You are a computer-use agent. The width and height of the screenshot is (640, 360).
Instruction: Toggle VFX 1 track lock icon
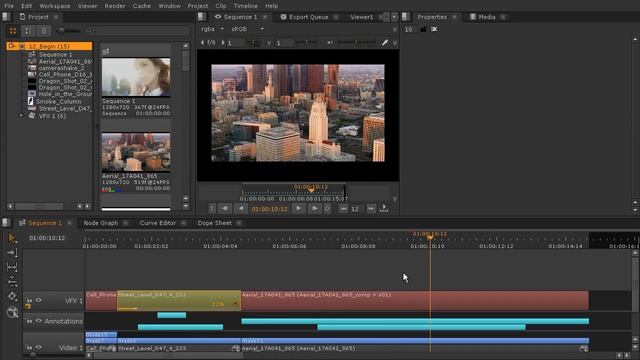click(x=29, y=301)
